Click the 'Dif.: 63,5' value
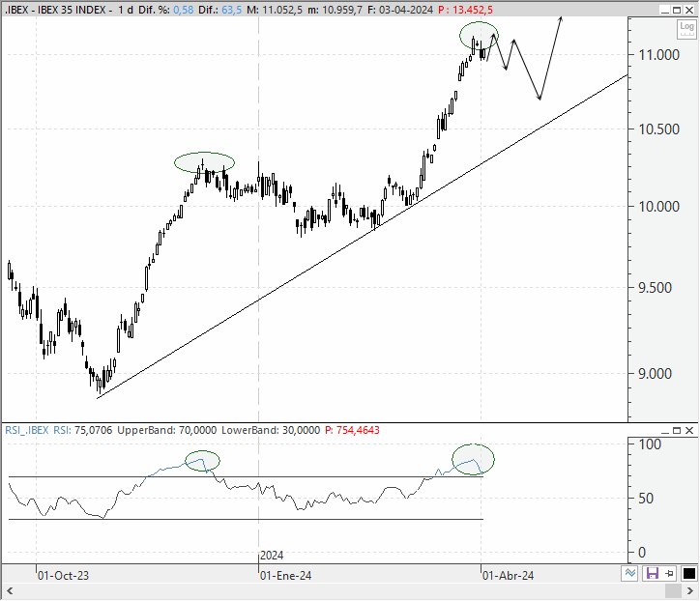Image resolution: width=700 pixels, height=601 pixels. pos(220,10)
